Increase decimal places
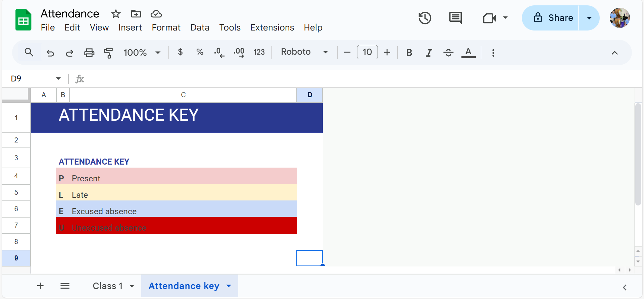The width and height of the screenshot is (644, 299). point(239,52)
